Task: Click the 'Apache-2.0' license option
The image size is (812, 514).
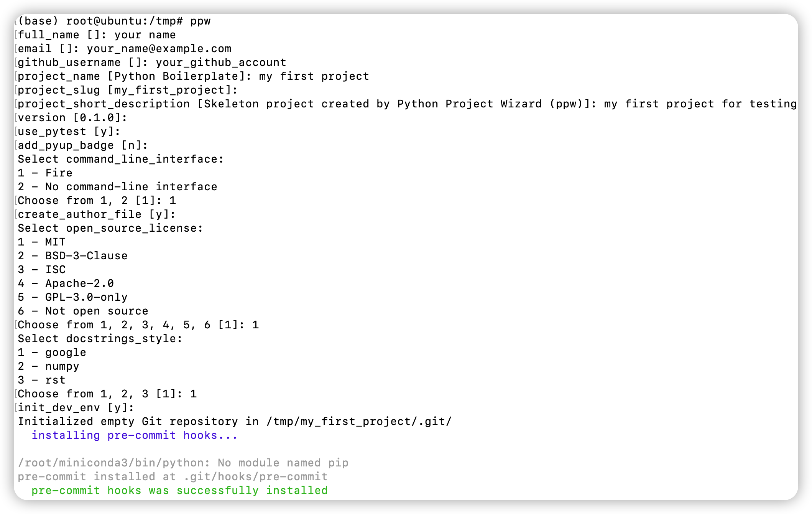Action: [79, 283]
